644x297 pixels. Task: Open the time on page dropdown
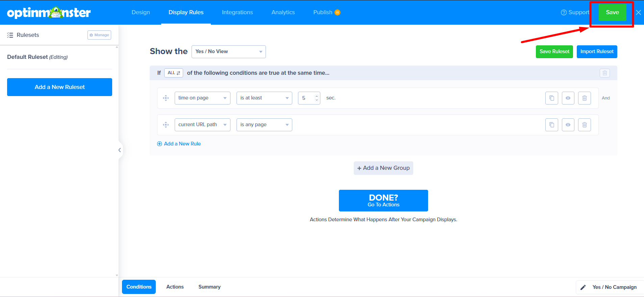(x=202, y=98)
